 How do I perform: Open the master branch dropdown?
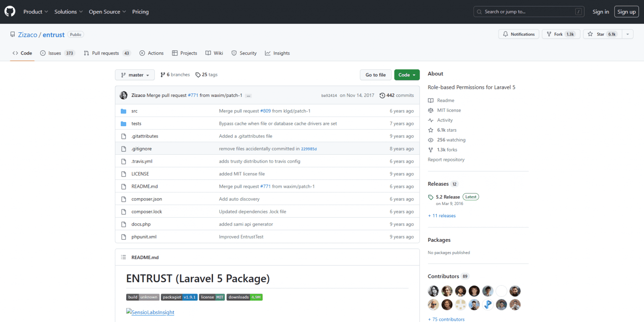pos(135,74)
